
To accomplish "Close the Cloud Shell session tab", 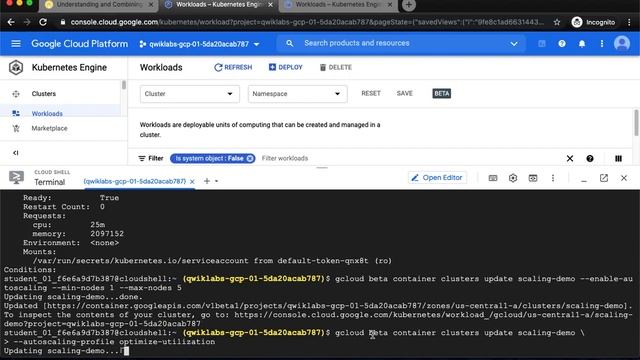I will pos(192,181).
